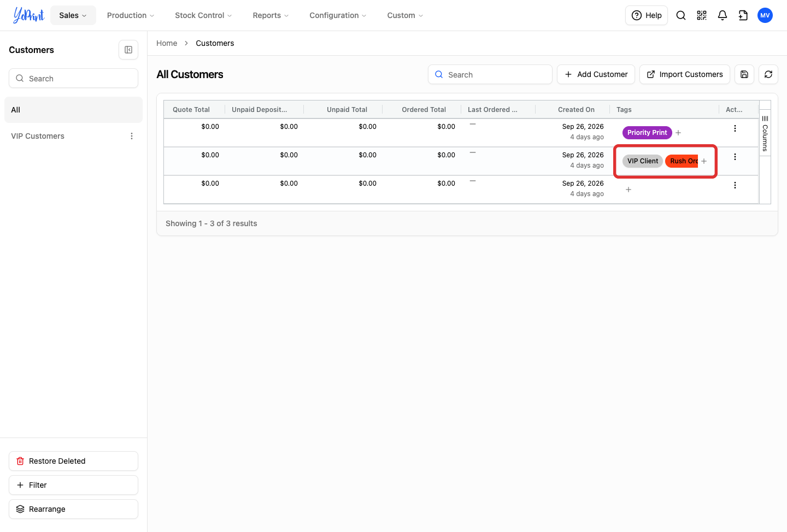Expand the Stock Control menu
This screenshot has height=532, width=787.
tap(203, 15)
